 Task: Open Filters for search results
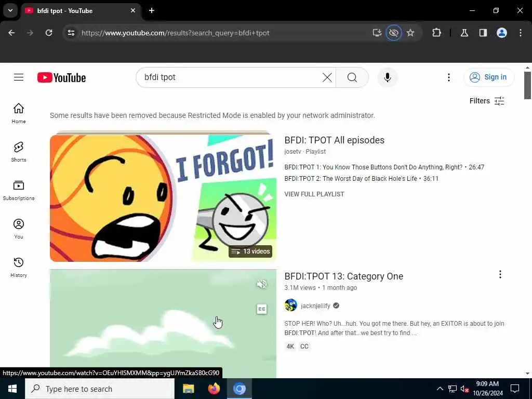(487, 101)
